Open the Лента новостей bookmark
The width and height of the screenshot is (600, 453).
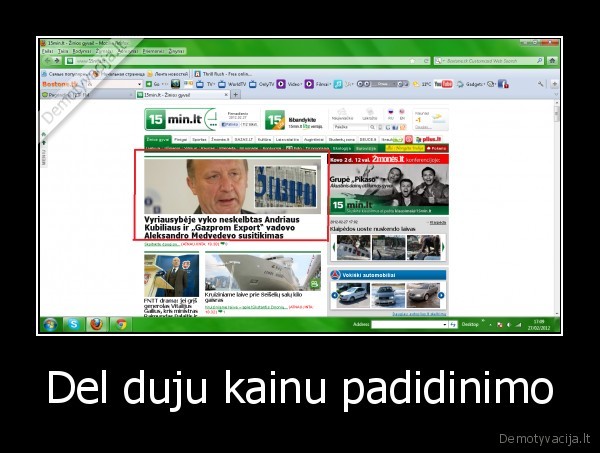pyautogui.click(x=168, y=74)
